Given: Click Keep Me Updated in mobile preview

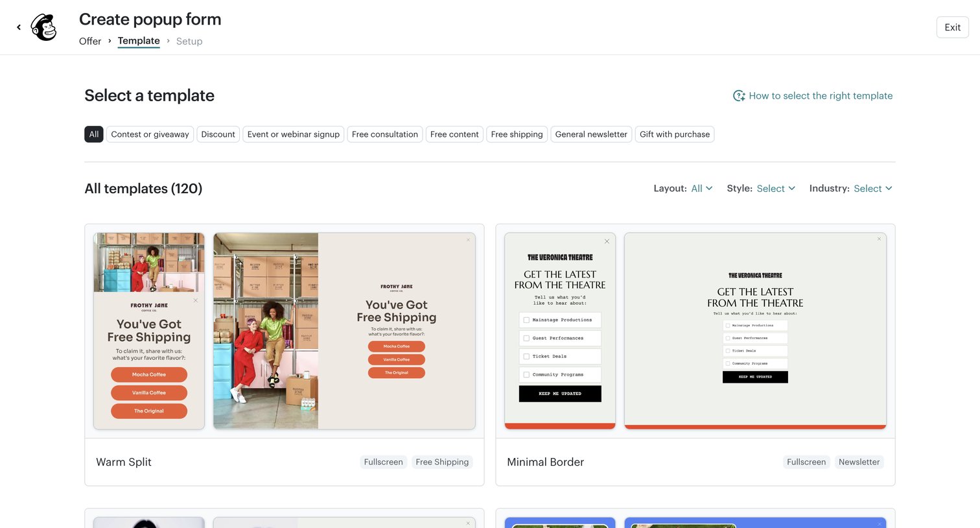Looking at the screenshot, I should point(560,394).
